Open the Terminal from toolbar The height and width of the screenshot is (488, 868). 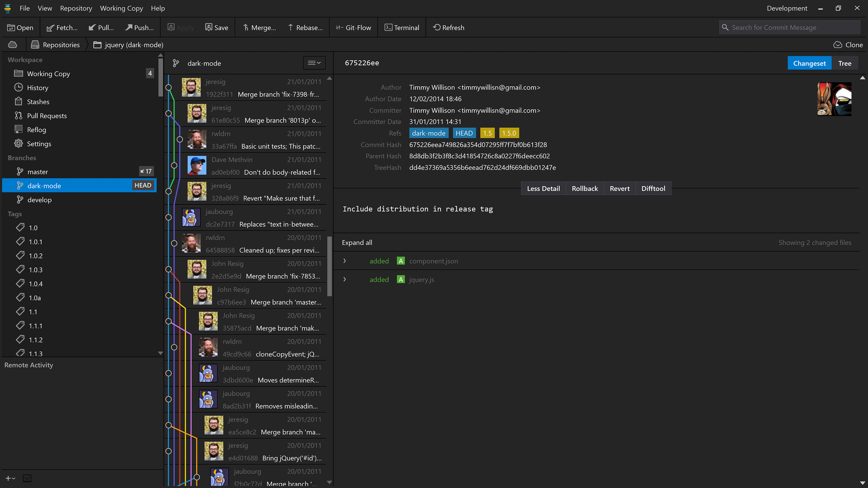click(x=402, y=28)
